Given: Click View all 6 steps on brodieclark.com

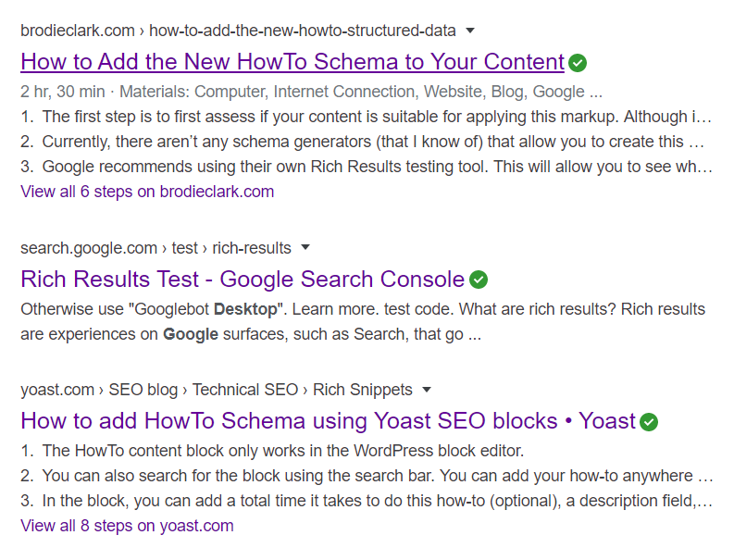Looking at the screenshot, I should click(x=147, y=192).
